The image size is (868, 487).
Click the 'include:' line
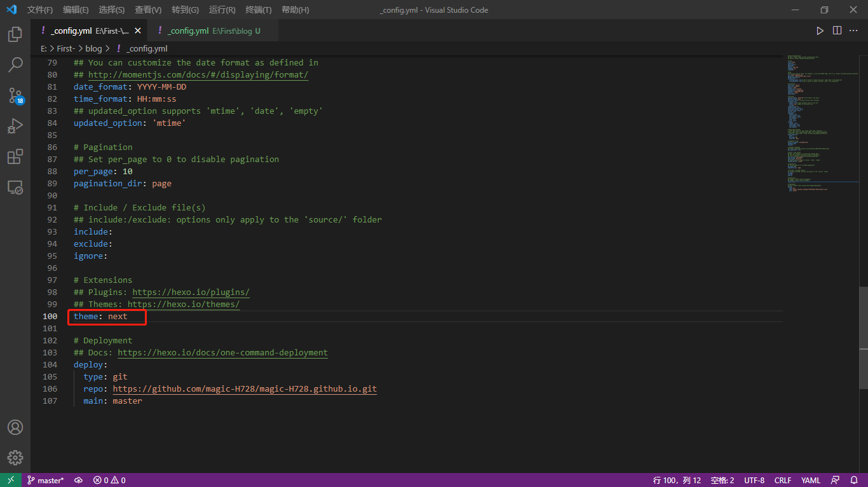pyautogui.click(x=93, y=232)
